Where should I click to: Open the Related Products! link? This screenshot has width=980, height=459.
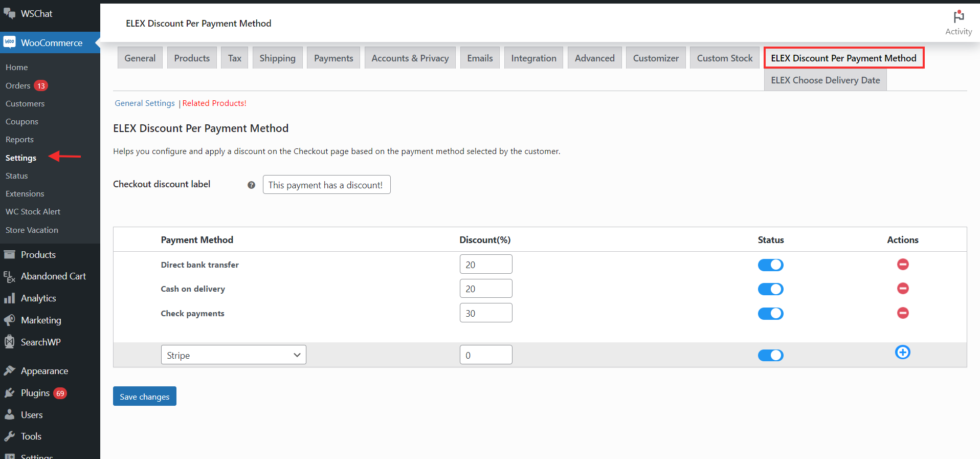(214, 103)
